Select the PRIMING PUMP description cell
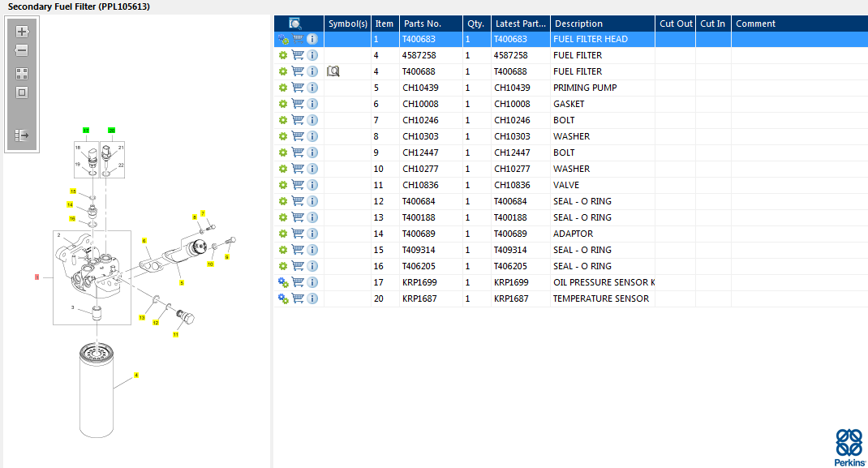 pyautogui.click(x=602, y=88)
